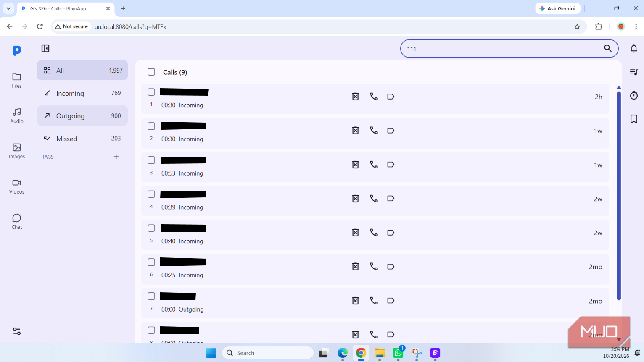The width and height of the screenshot is (644, 362).
Task: Check the box for call row 1
Action: click(x=151, y=92)
